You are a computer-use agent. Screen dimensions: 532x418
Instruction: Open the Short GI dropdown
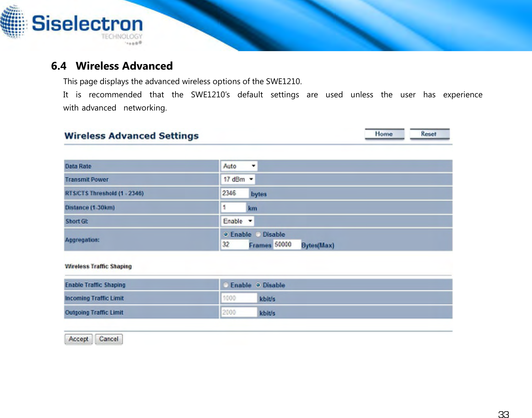[x=237, y=221]
